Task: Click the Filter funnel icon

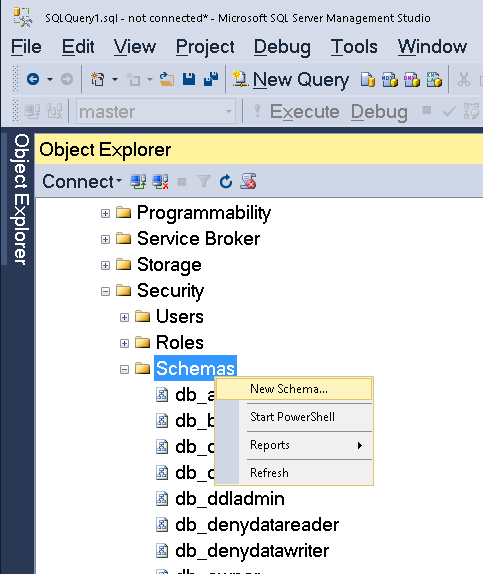Action: 204,181
